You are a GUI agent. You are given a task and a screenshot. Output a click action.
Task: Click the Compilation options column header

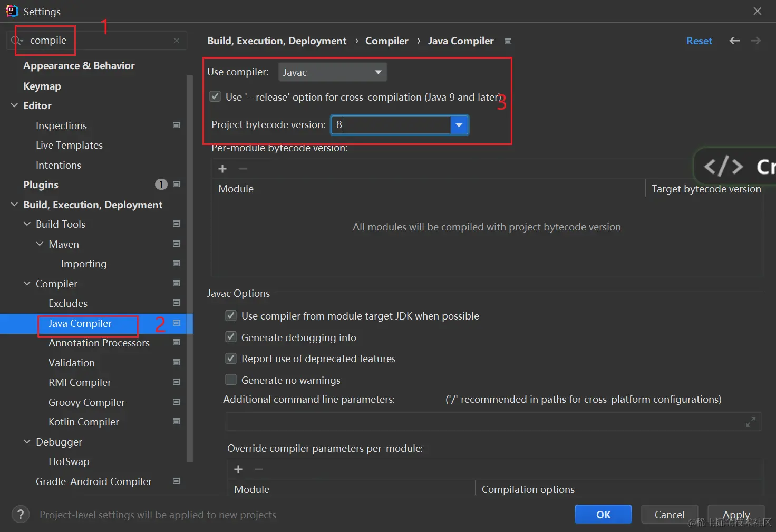(528, 489)
